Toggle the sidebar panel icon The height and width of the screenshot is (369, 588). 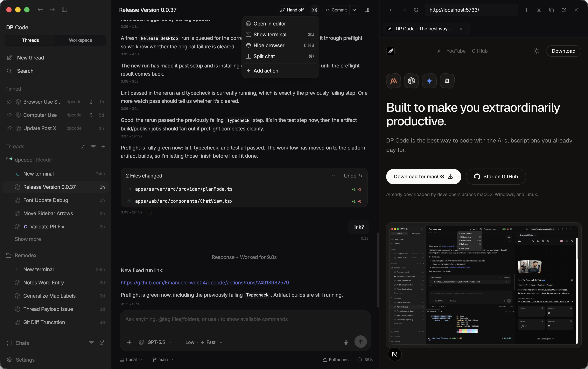[x=64, y=10]
